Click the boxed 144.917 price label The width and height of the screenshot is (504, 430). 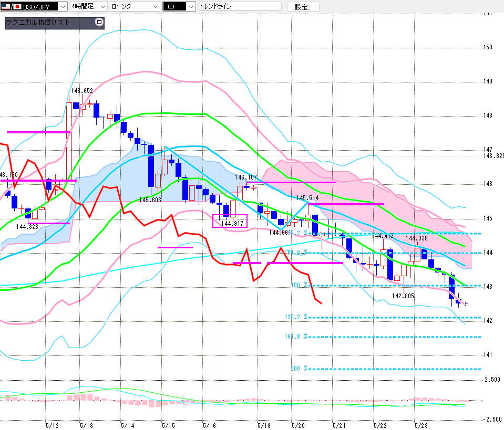click(232, 223)
